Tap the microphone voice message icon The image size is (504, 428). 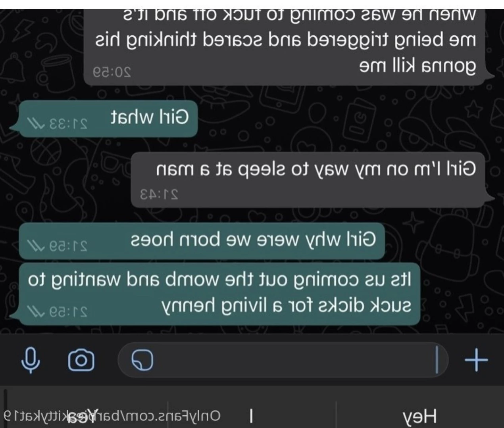click(31, 360)
